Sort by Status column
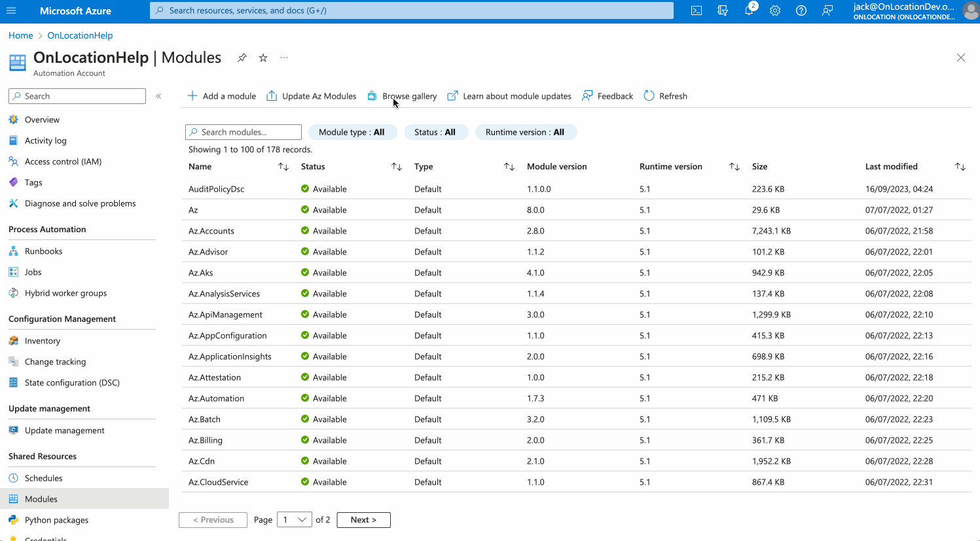This screenshot has height=541, width=980. (x=397, y=167)
